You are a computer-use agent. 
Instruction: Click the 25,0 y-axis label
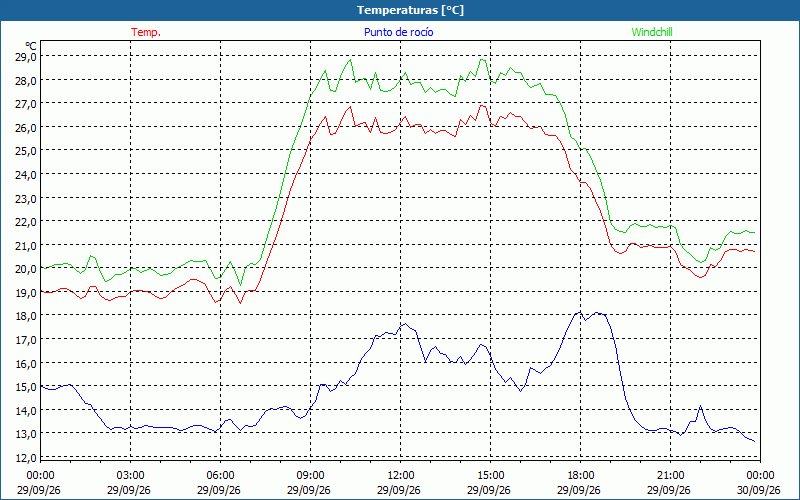(x=26, y=151)
